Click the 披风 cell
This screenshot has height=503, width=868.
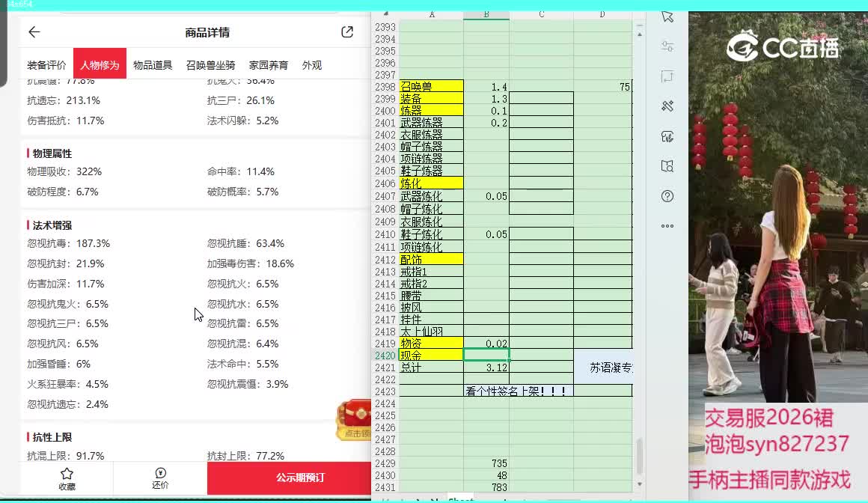(x=431, y=308)
